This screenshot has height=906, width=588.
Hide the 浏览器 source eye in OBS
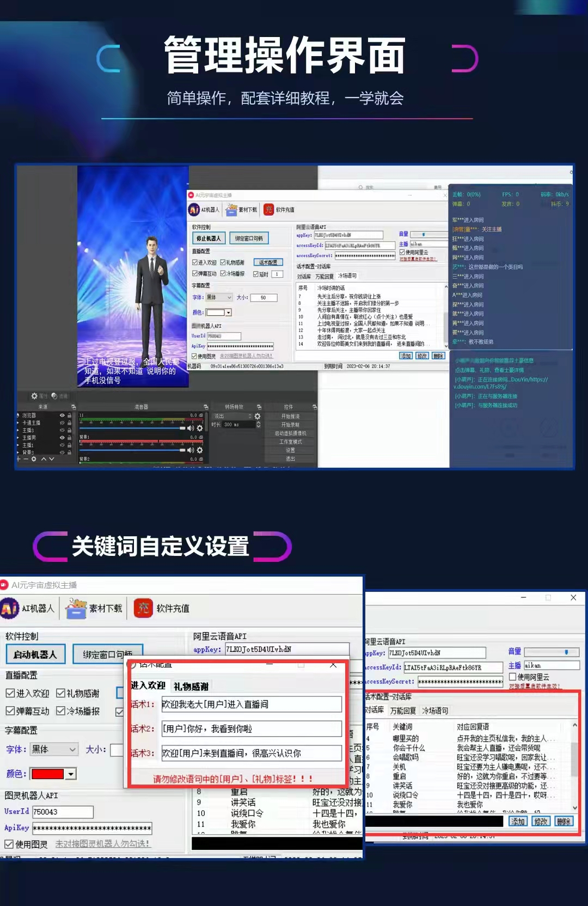[62, 415]
